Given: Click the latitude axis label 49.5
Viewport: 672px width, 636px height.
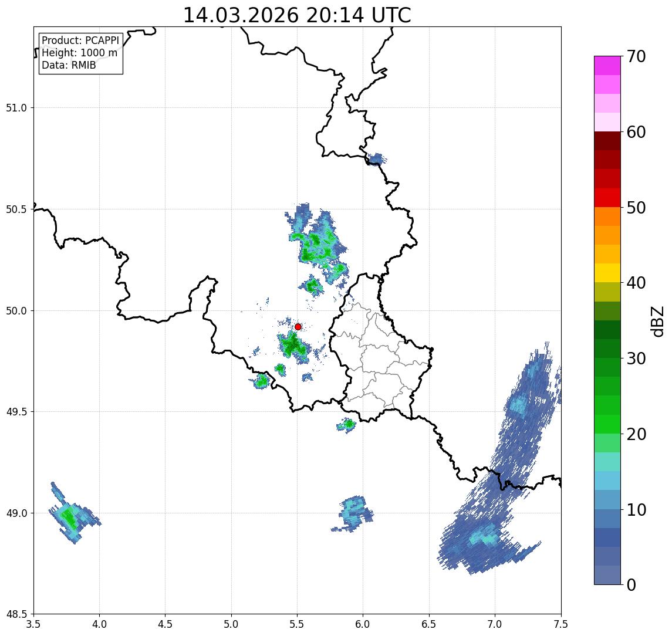Looking at the screenshot, I should pyautogui.click(x=16, y=412).
